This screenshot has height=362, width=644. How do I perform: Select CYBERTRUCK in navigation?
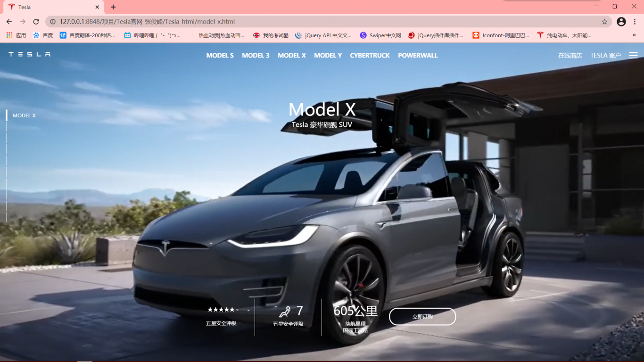coord(370,56)
